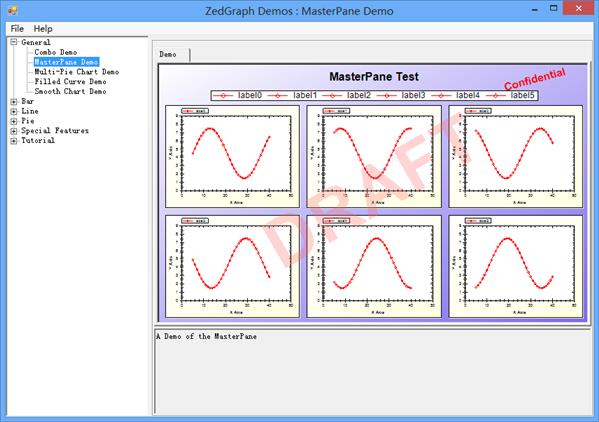The image size is (599, 422).
Task: Expand the Bar tree node
Action: point(14,102)
